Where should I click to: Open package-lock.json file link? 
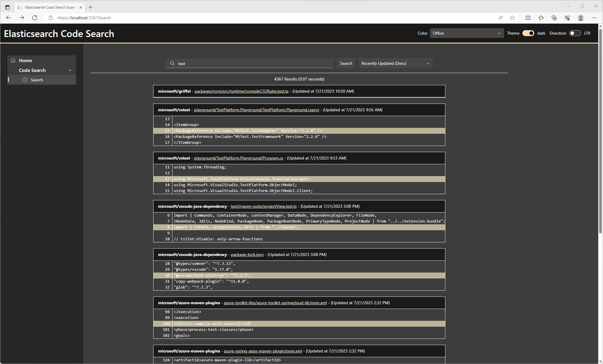(x=247, y=255)
